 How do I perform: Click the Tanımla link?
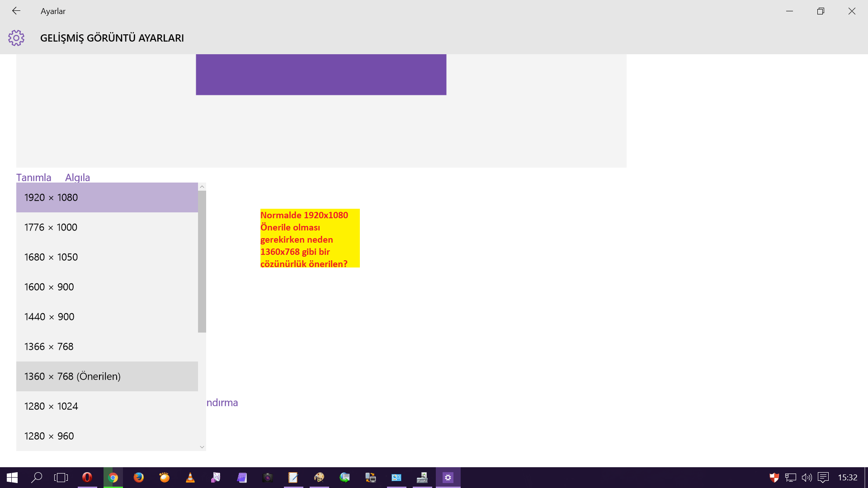pyautogui.click(x=34, y=178)
